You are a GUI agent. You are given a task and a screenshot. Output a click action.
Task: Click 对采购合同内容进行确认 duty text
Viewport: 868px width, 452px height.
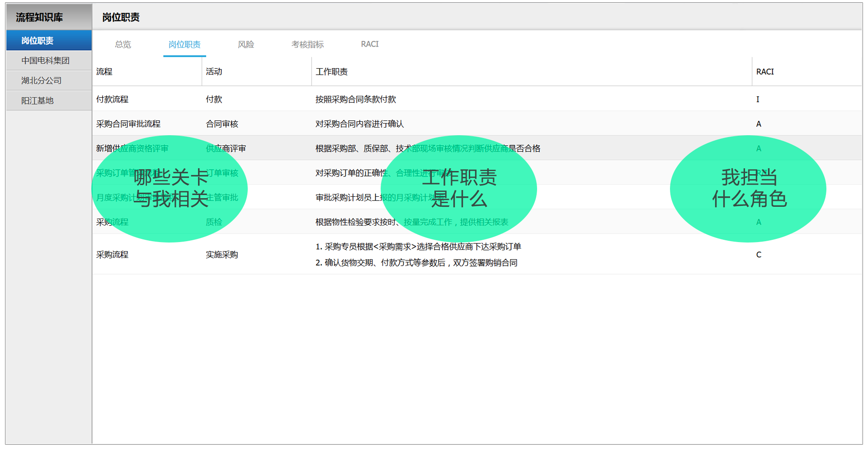point(360,124)
